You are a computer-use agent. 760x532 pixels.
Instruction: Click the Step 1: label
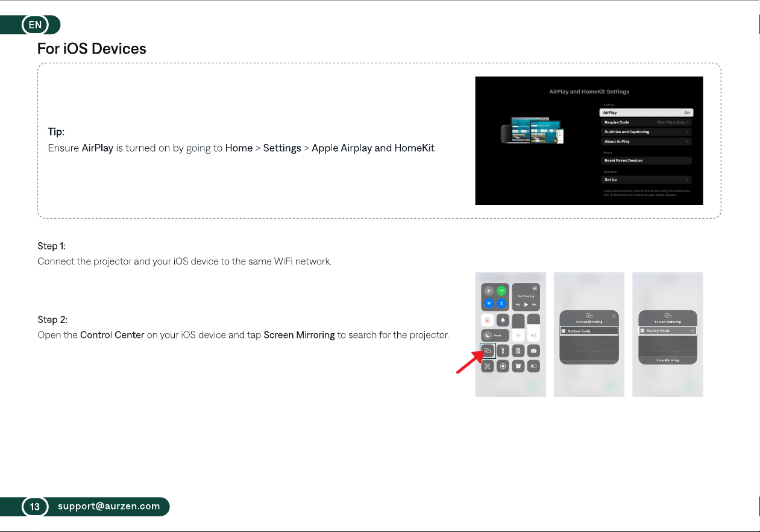51,246
